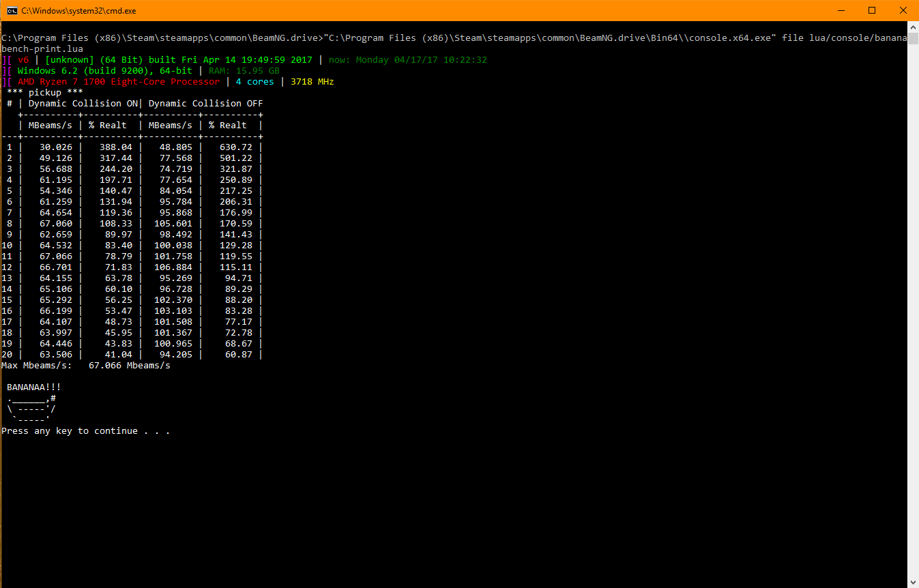
Task: Click the value 63.997 in row 18
Action: pyautogui.click(x=56, y=333)
